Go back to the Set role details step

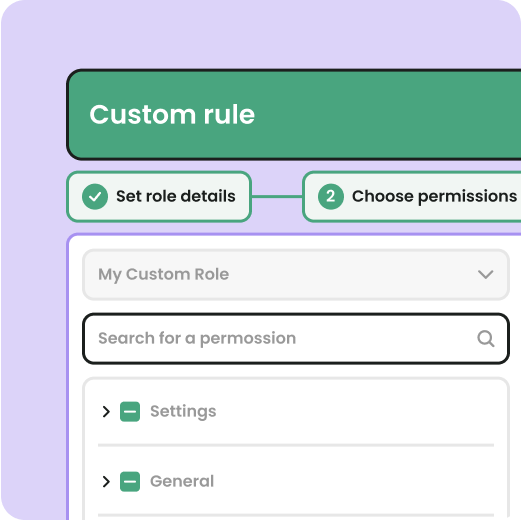(x=159, y=197)
